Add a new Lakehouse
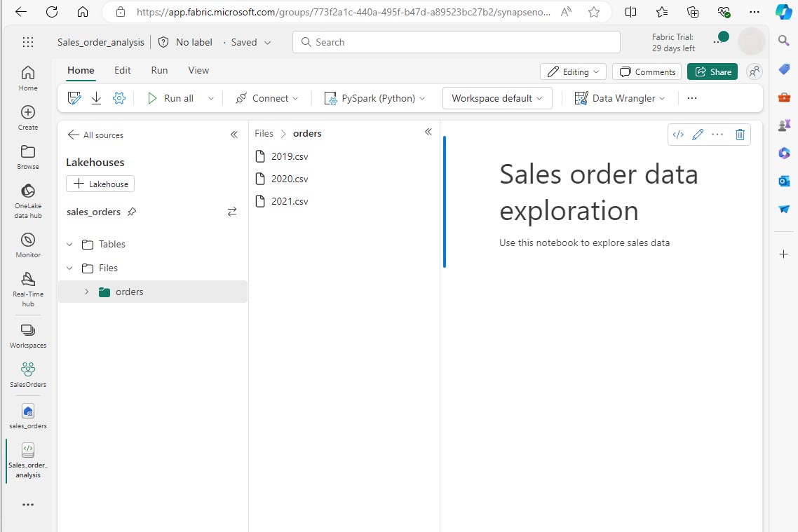798x532 pixels. [100, 184]
